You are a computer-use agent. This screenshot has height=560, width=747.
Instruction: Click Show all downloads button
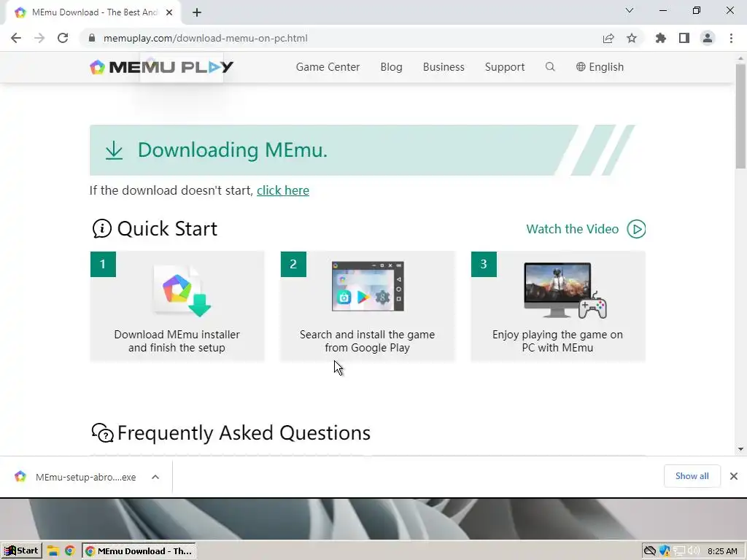tap(692, 476)
